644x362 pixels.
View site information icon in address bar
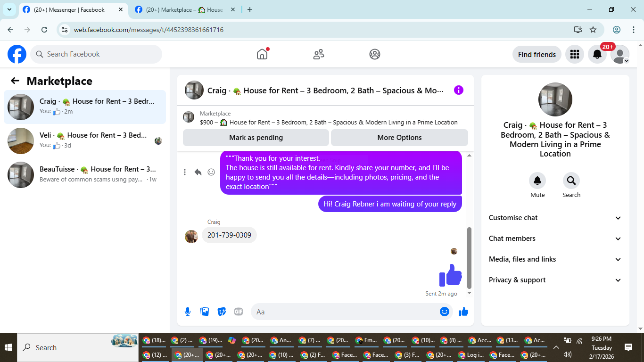click(x=65, y=30)
